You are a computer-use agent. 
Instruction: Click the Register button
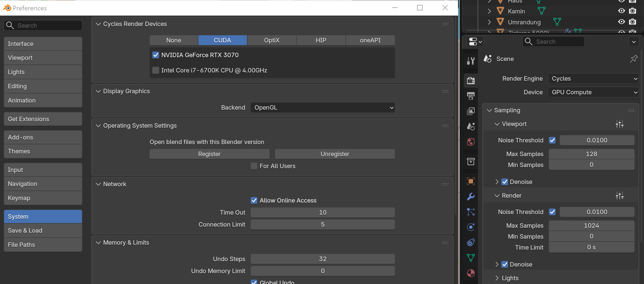(209, 154)
